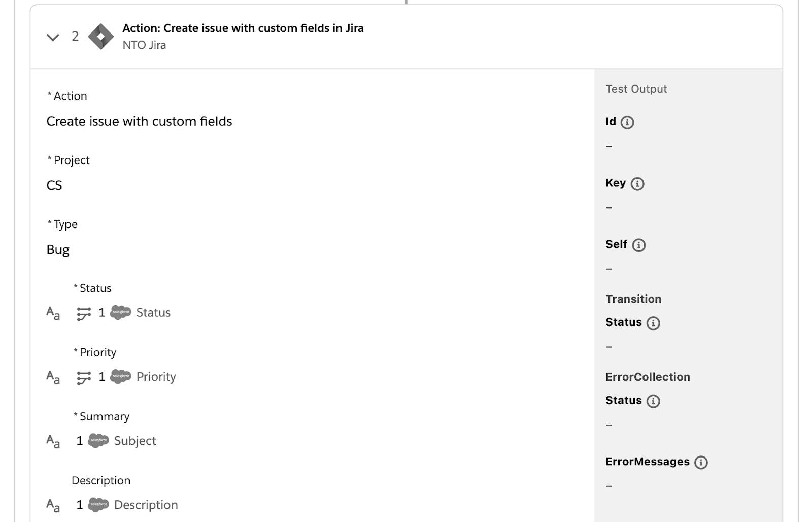
Task: Click Salesforce cloud icon in Status field
Action: coord(121,312)
